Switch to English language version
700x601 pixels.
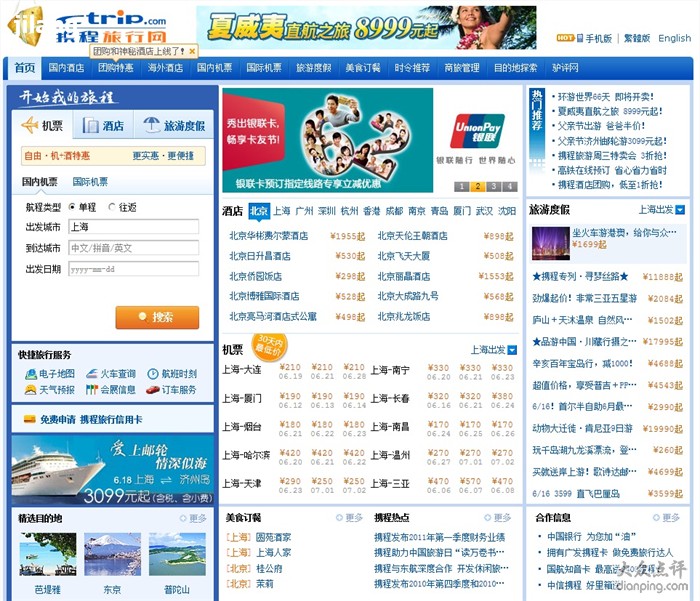tap(675, 38)
